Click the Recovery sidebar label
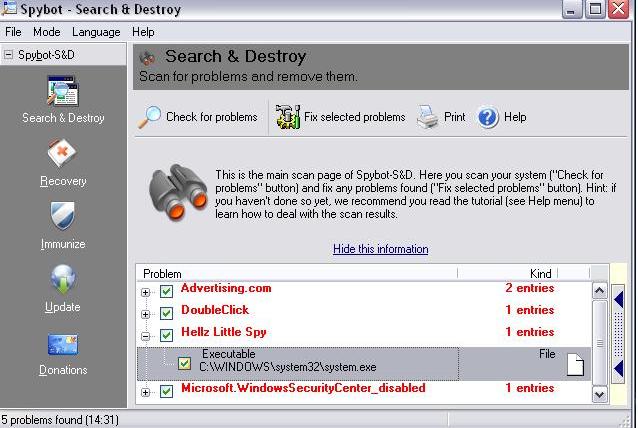638x428 pixels. click(x=63, y=181)
